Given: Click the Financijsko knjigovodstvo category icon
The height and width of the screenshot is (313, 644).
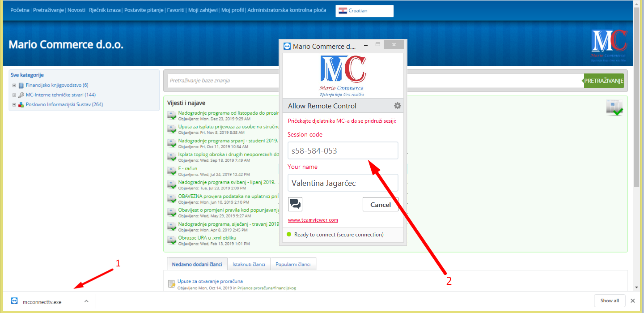Looking at the screenshot, I should pos(21,86).
